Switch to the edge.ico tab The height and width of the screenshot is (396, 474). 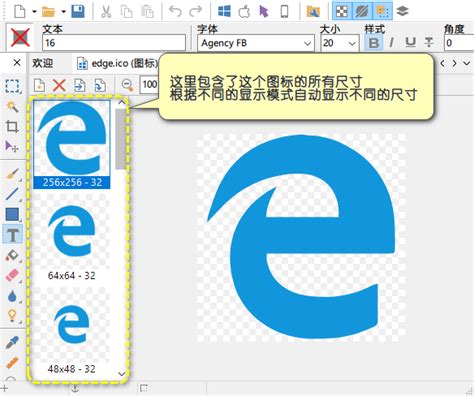[x=117, y=63]
